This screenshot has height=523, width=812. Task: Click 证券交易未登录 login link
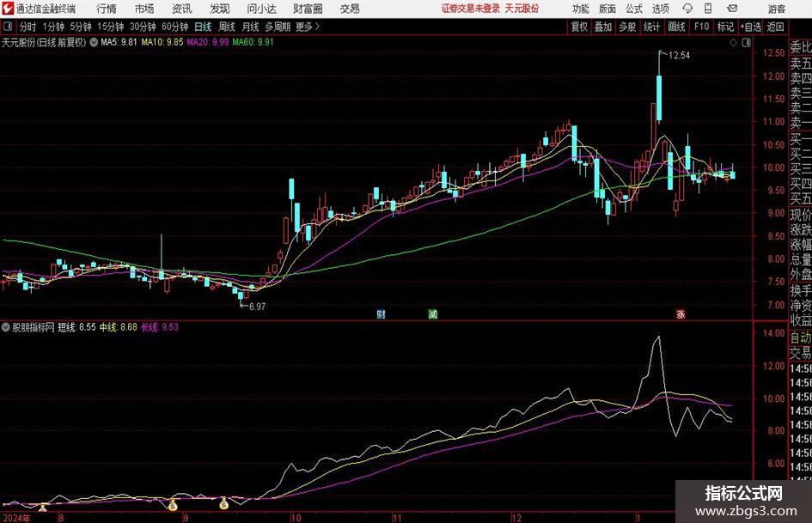470,9
